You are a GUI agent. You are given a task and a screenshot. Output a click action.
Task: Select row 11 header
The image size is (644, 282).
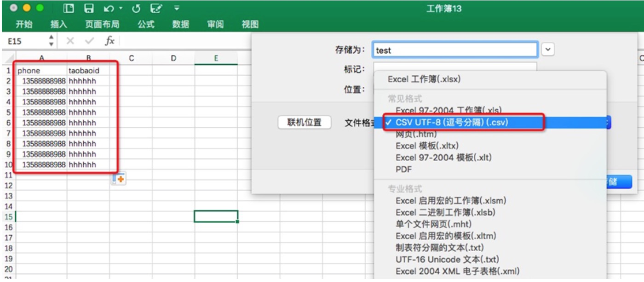click(x=8, y=175)
